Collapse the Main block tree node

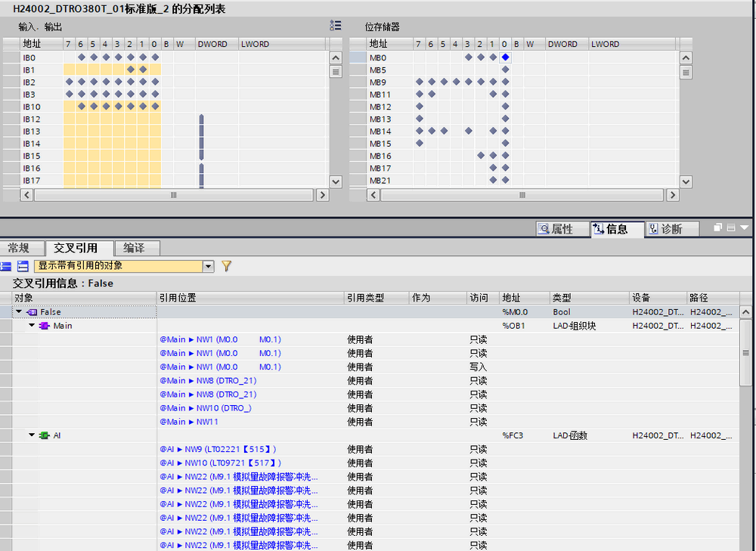pyautogui.click(x=32, y=326)
